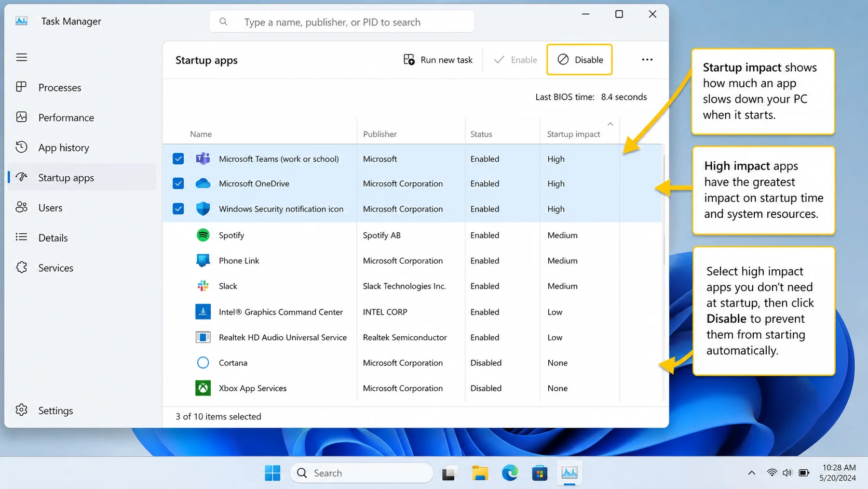Viewport: 868px width, 489px height.
Task: Select the Spotify row name
Action: pyautogui.click(x=232, y=235)
